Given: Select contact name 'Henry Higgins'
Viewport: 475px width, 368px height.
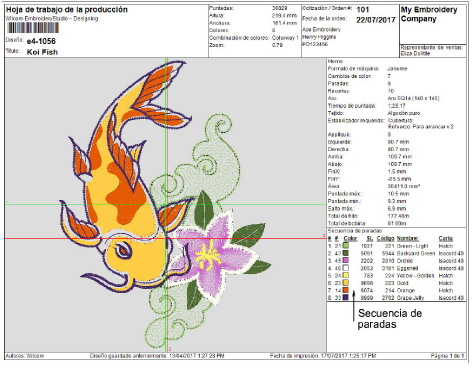Looking at the screenshot, I should point(319,37).
